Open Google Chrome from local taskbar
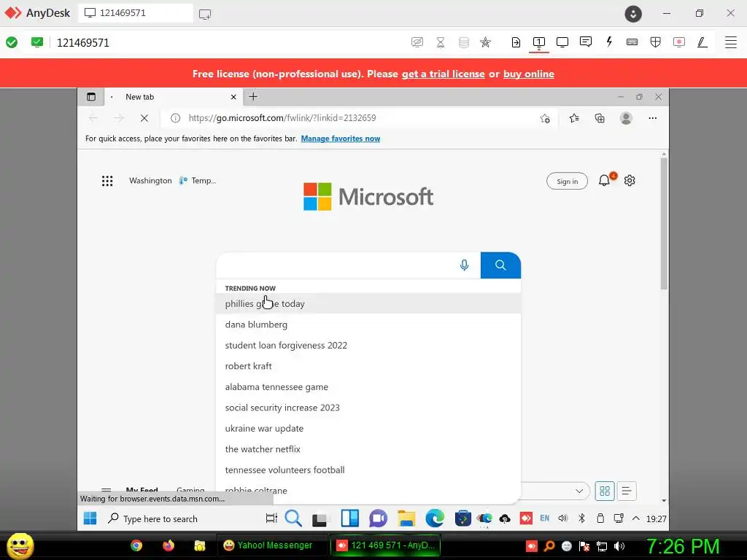Screen dimensions: 747x560 point(136,545)
